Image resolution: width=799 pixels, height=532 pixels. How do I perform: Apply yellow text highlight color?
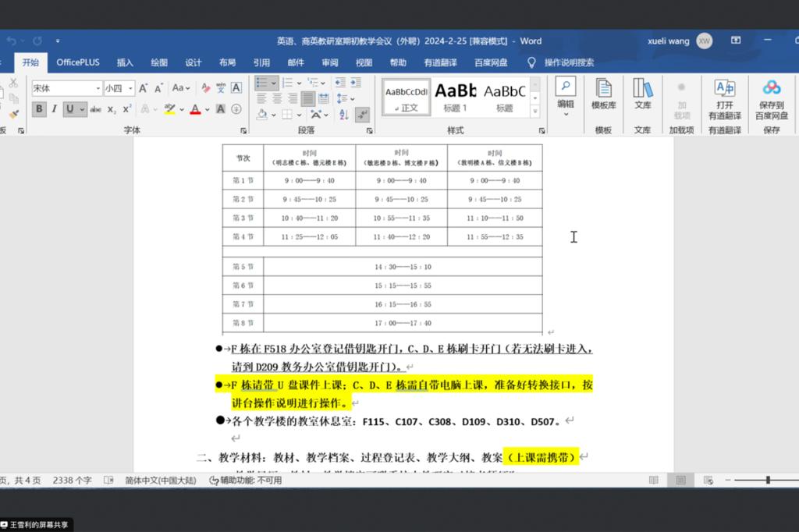[x=170, y=109]
